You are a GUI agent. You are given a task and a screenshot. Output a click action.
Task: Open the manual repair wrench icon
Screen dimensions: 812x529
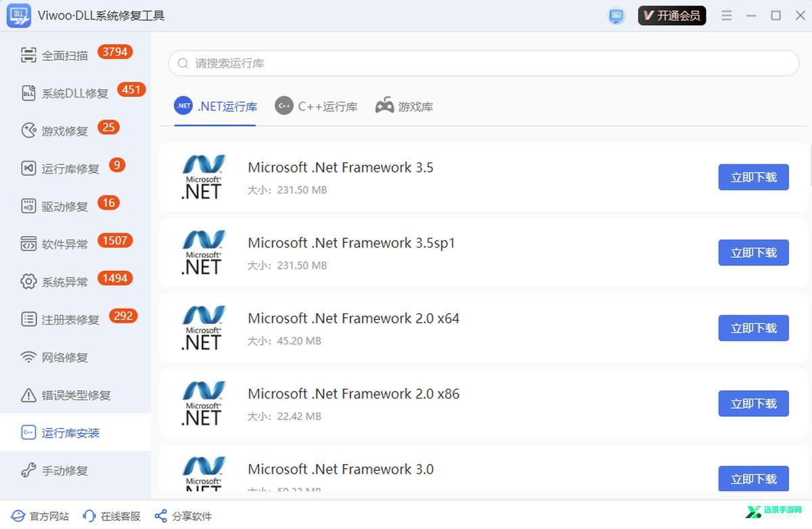point(28,470)
